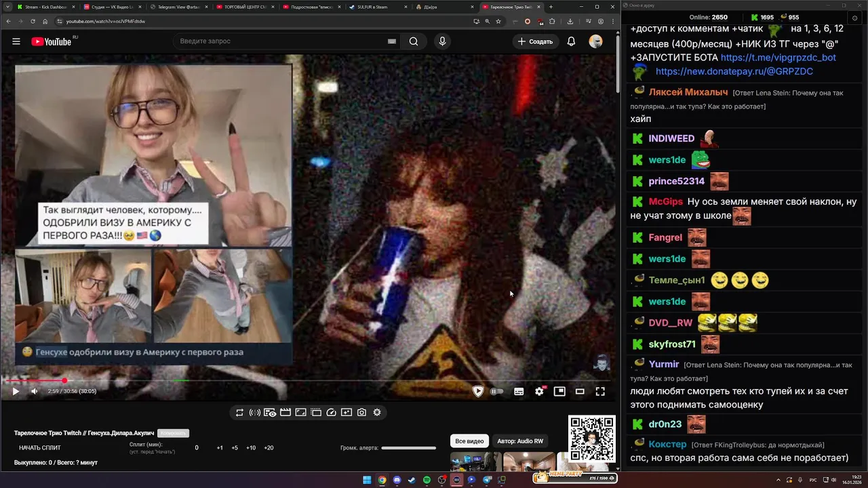
Task: Select the 'Автор: Audio RW' chip
Action: (x=520, y=441)
